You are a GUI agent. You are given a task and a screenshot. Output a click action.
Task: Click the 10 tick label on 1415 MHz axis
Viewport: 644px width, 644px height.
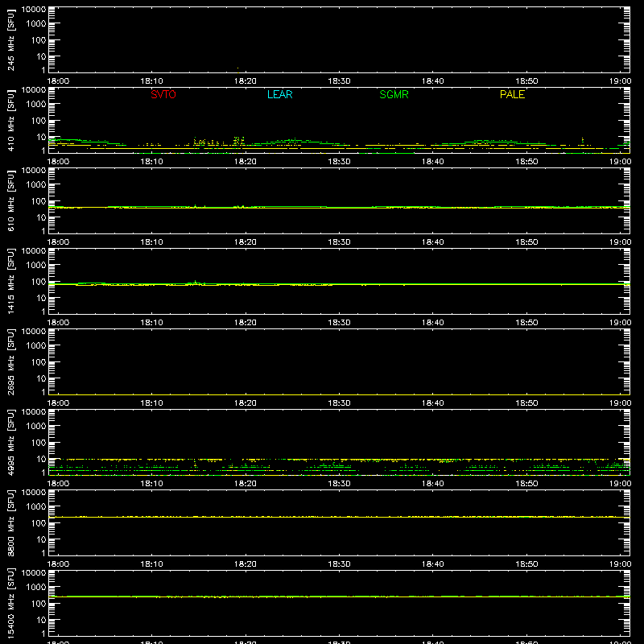[41, 298]
